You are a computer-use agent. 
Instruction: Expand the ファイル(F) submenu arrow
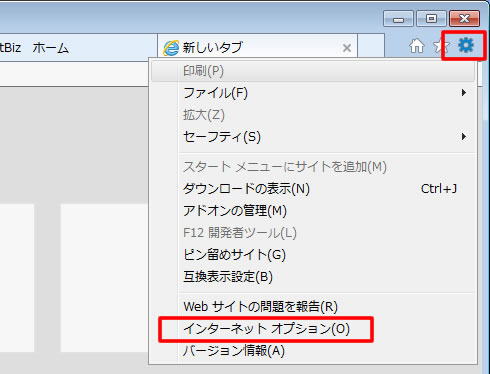click(x=464, y=93)
